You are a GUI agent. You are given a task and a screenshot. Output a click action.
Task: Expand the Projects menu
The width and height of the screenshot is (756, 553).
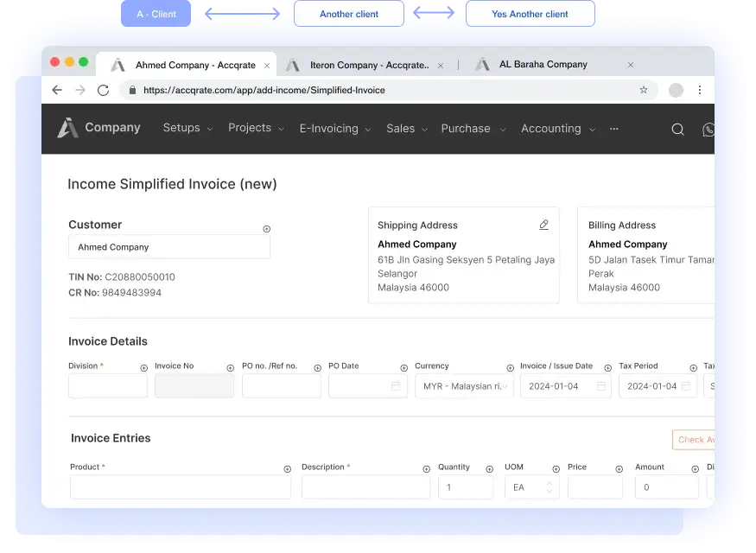click(x=256, y=128)
